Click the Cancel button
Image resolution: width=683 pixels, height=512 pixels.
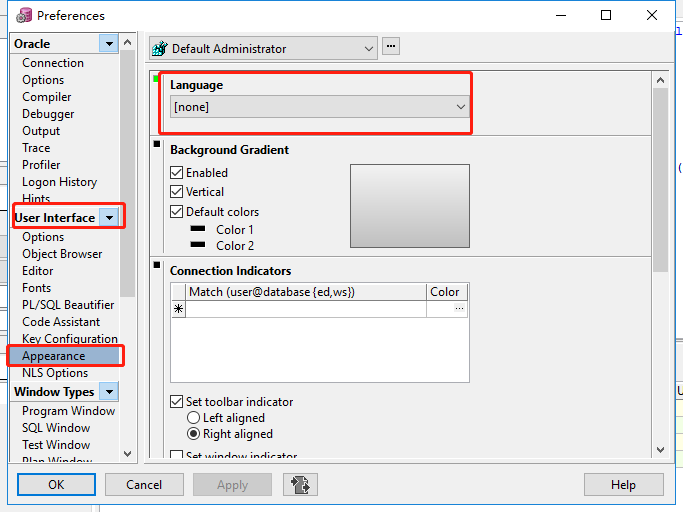(x=144, y=485)
